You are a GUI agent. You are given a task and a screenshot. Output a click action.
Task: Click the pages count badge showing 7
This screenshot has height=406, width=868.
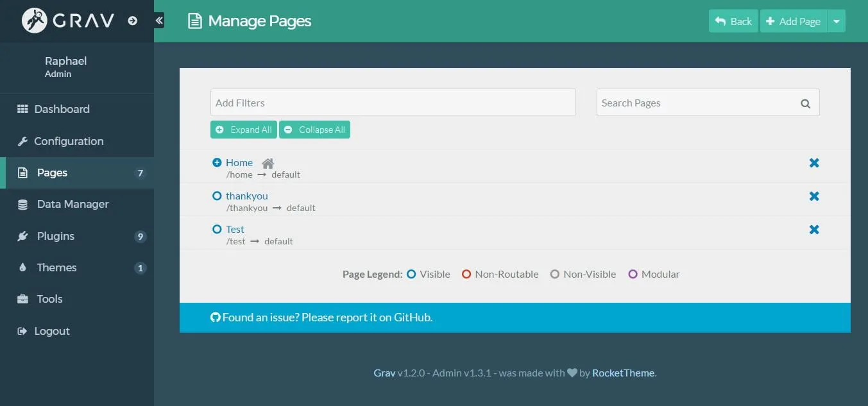click(x=140, y=173)
